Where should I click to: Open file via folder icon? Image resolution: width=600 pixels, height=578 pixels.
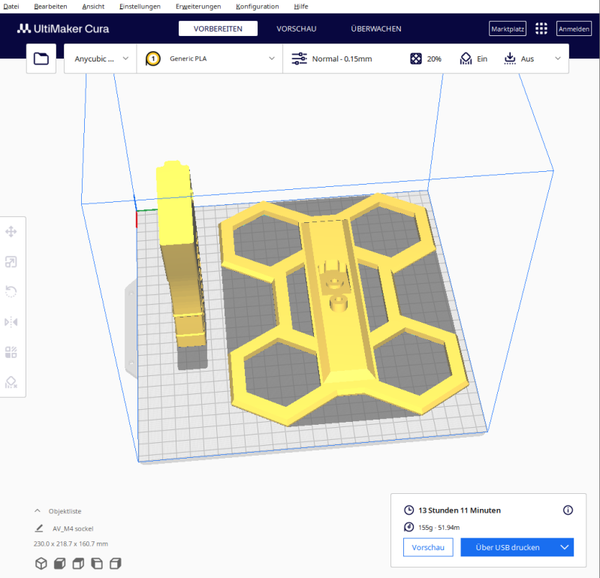(41, 59)
